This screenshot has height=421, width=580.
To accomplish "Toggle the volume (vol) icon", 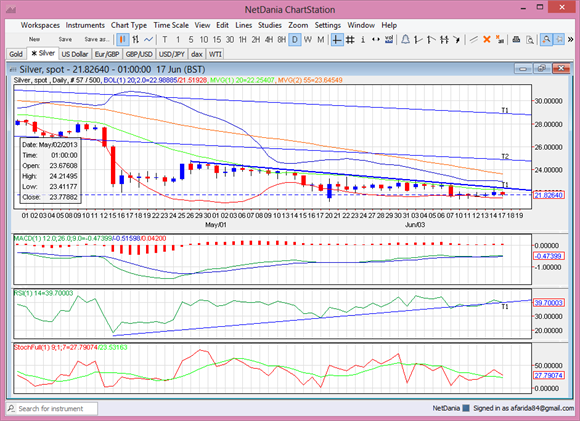I will pos(389,39).
